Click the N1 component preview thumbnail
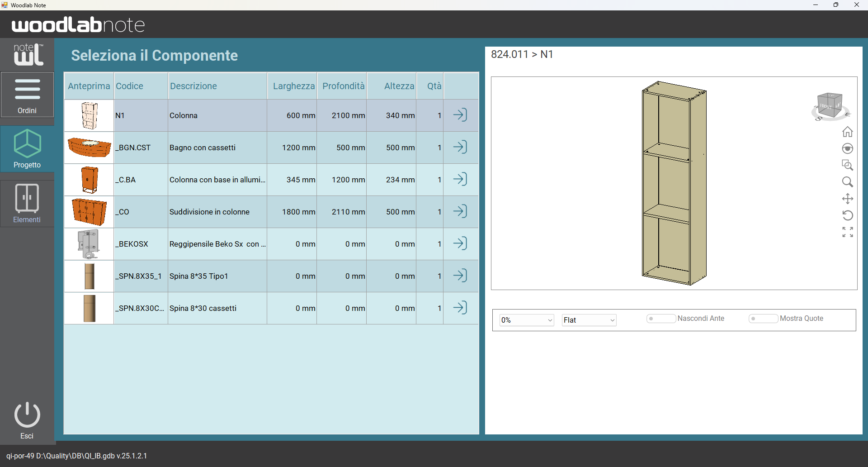 [x=89, y=115]
